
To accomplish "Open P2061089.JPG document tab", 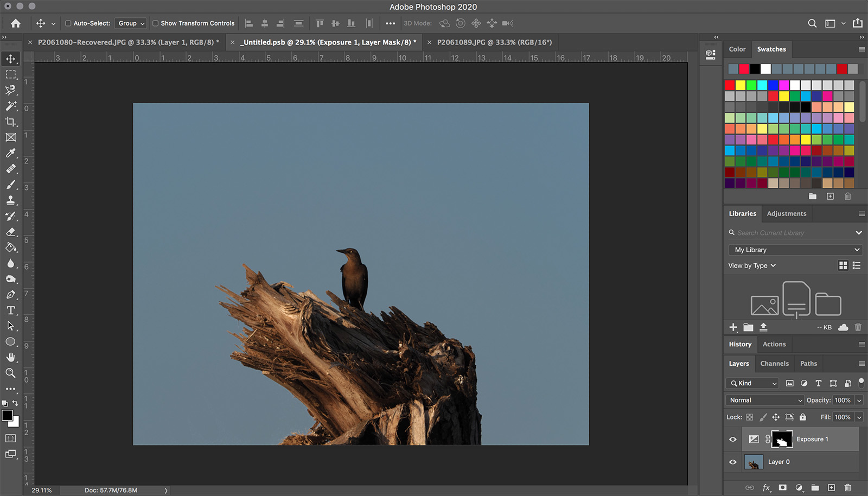I will click(494, 42).
